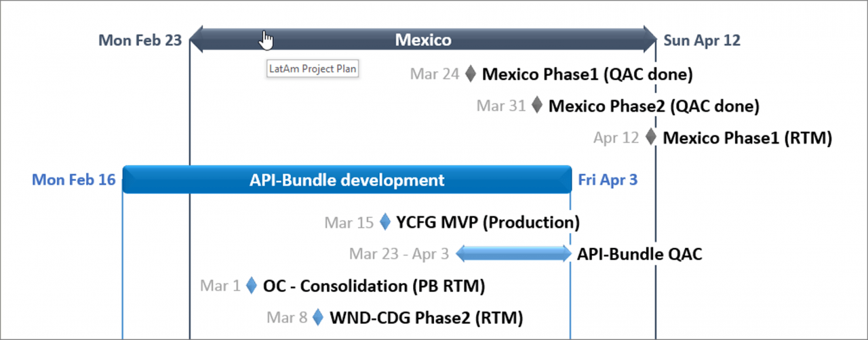
Task: Select the Mexico Phase1 (RTM) diamond milestone
Action: 651,137
